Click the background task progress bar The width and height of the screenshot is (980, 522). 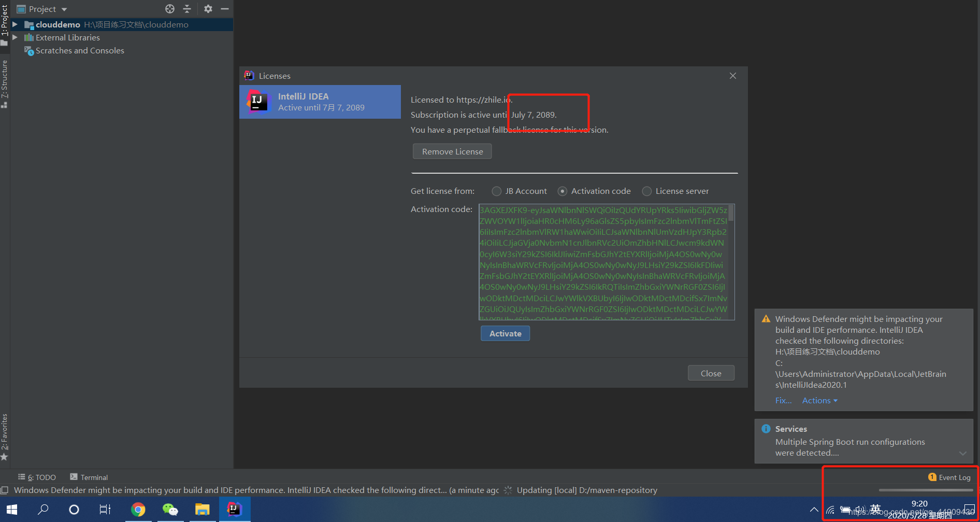(926, 490)
